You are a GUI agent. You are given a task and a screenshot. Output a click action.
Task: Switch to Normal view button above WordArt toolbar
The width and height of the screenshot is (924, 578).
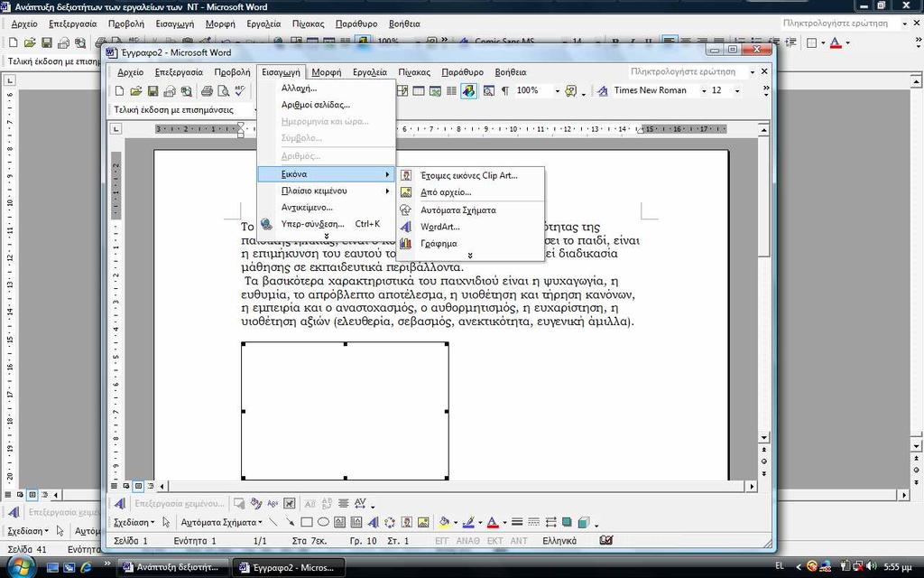click(x=115, y=486)
